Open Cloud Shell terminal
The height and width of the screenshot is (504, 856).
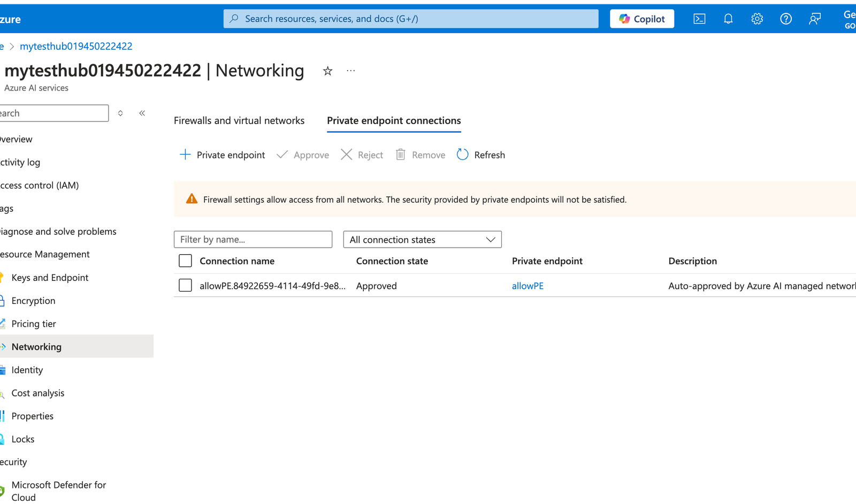[x=699, y=18]
